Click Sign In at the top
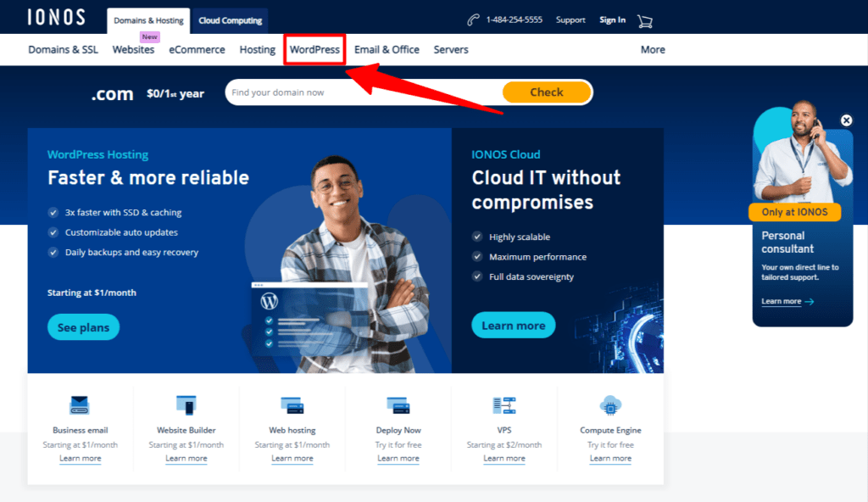Image resolution: width=868 pixels, height=502 pixels. click(x=612, y=20)
